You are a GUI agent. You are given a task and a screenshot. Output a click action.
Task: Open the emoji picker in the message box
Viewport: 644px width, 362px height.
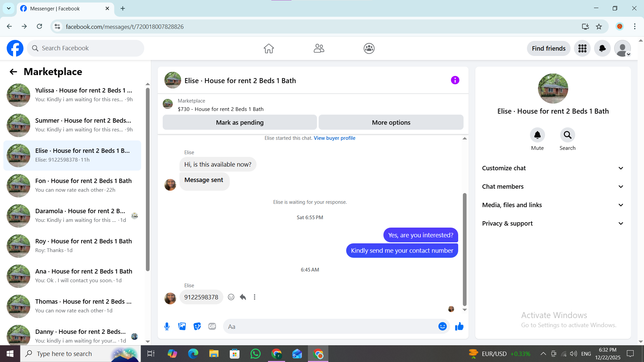click(442, 326)
